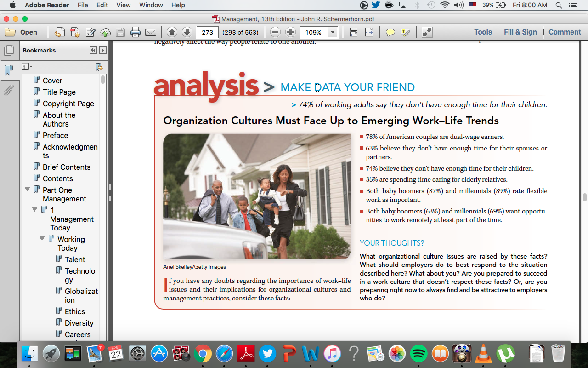Select the Talent bookmark
Screen dimensions: 588x368
click(75, 259)
